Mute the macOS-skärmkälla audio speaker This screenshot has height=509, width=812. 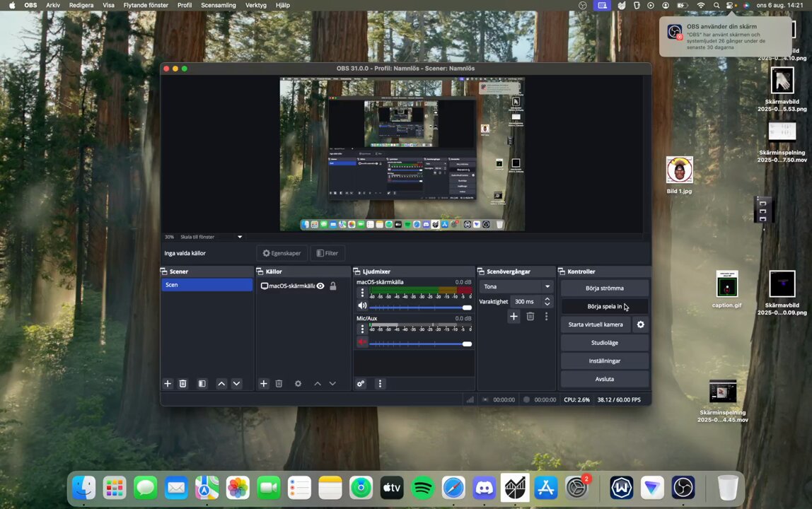point(362,306)
